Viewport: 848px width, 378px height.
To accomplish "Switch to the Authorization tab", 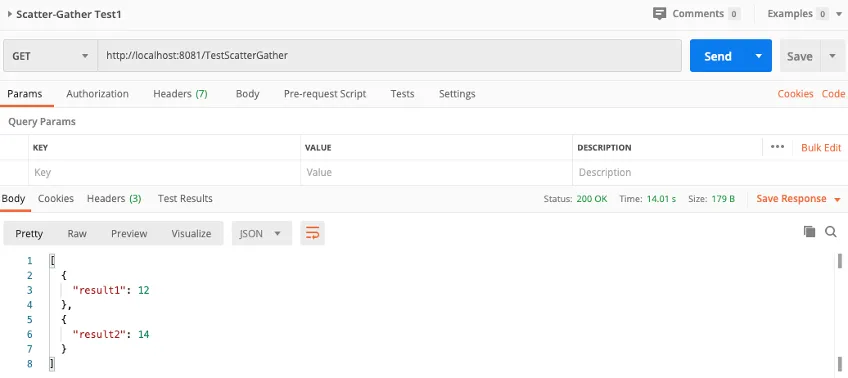I will pos(97,94).
